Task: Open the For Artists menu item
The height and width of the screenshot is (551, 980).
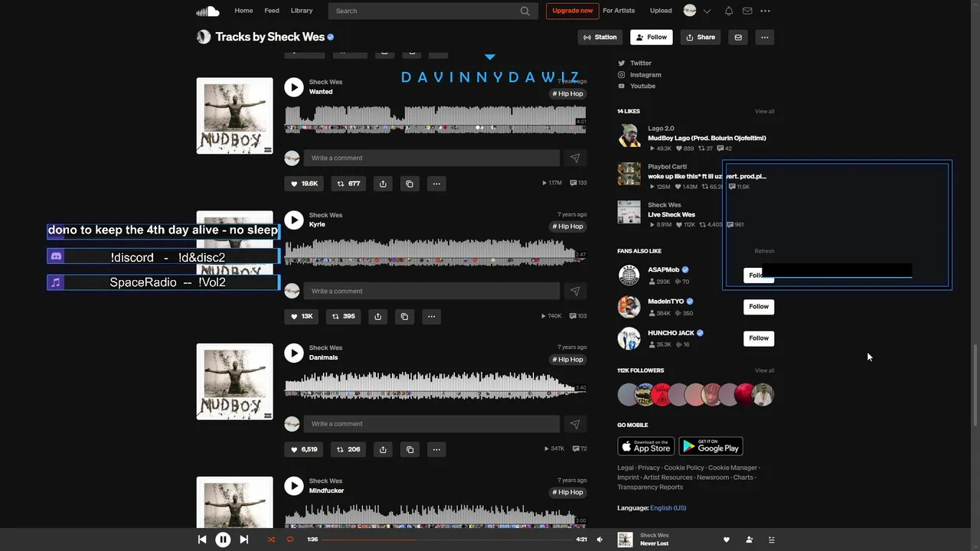Action: tap(619, 11)
